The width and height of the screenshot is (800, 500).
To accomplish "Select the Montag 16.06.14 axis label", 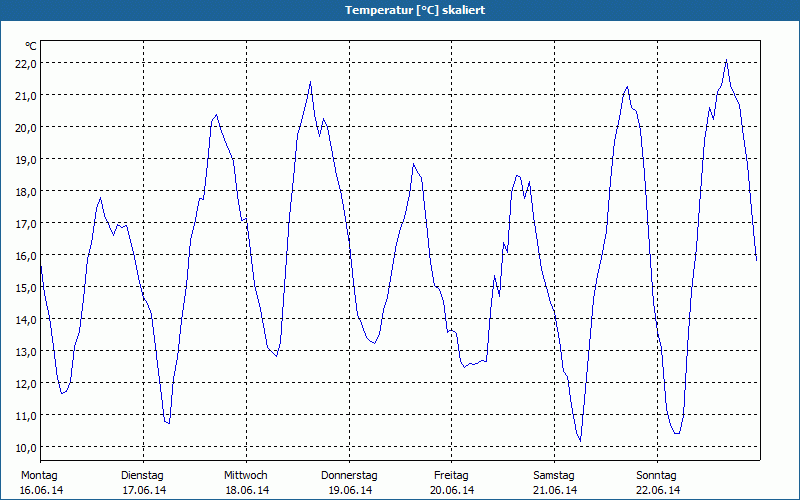I will 41,483.
